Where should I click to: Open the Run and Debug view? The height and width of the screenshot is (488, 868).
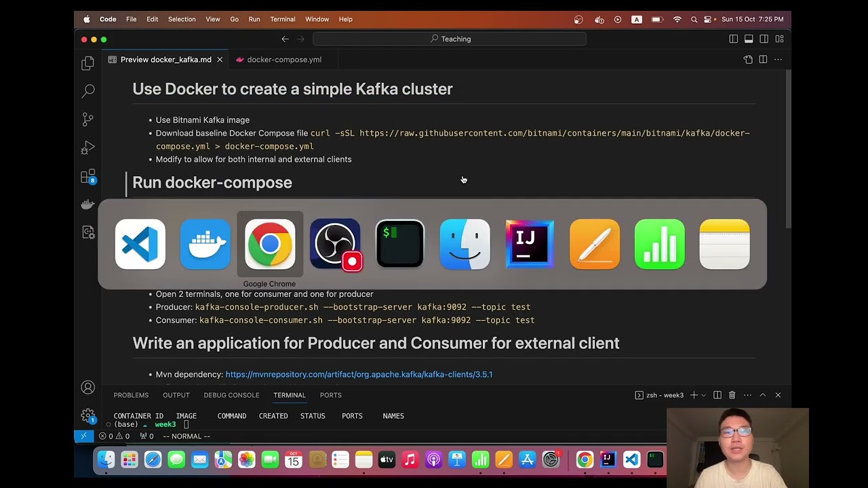tap(87, 148)
